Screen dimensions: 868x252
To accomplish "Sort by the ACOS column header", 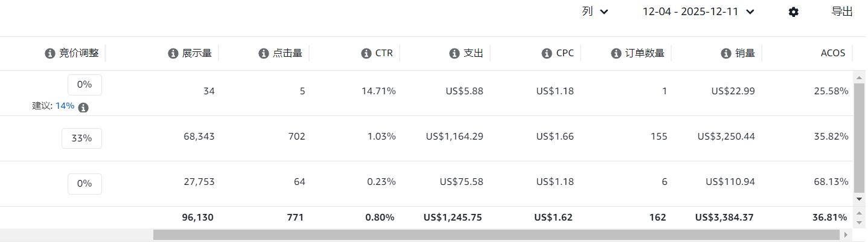I will coord(833,53).
